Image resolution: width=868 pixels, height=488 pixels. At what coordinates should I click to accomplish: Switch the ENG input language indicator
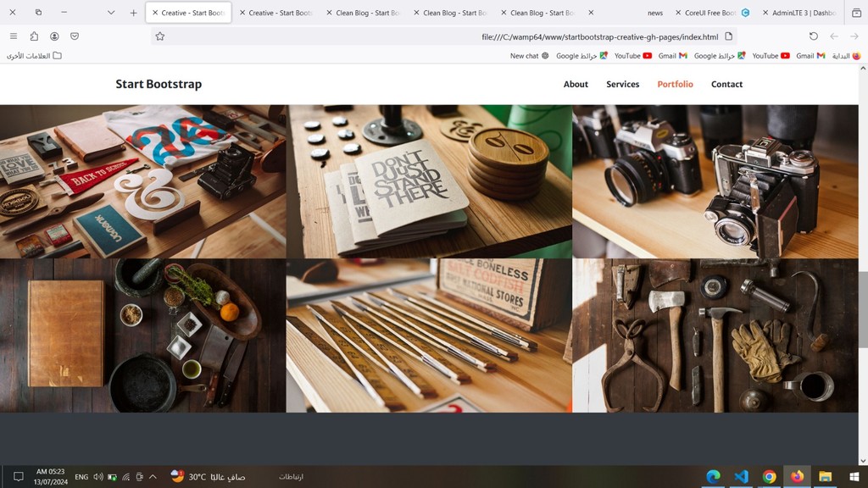[x=81, y=477]
